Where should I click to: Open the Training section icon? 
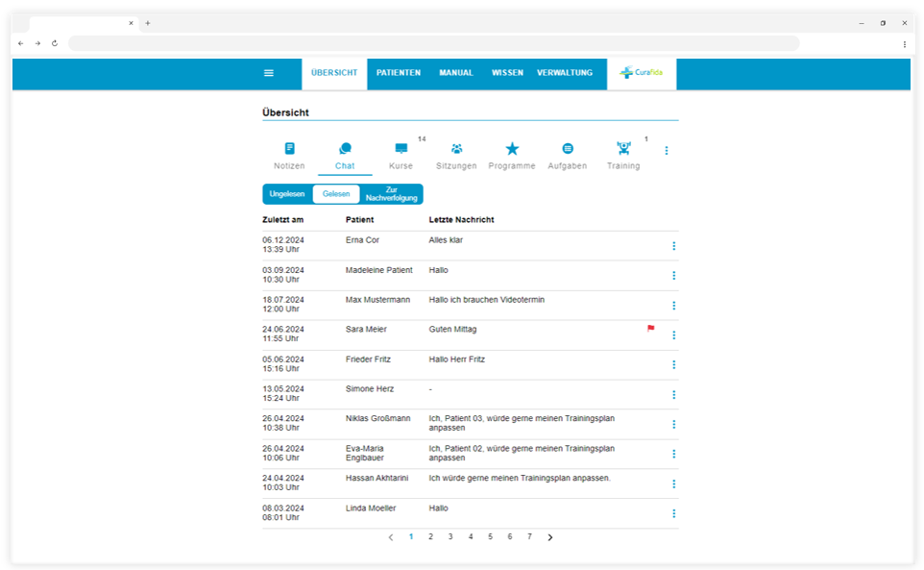[x=623, y=148]
